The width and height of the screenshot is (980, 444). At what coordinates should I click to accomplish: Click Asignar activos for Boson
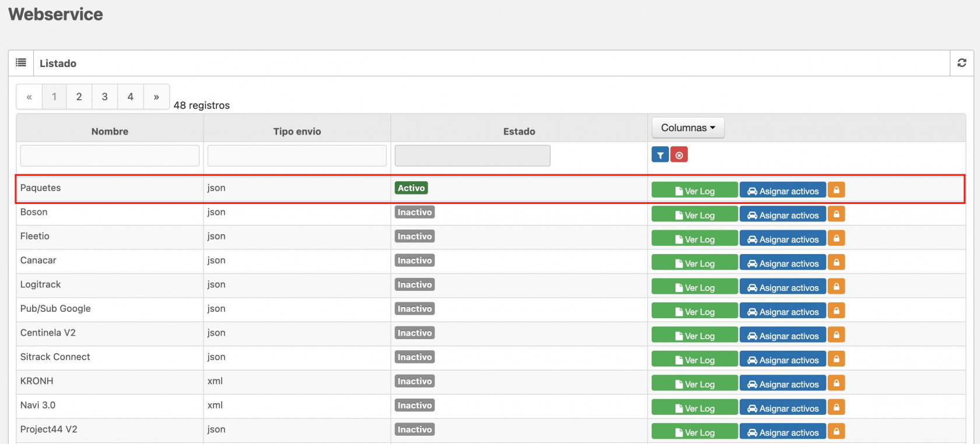[783, 215]
